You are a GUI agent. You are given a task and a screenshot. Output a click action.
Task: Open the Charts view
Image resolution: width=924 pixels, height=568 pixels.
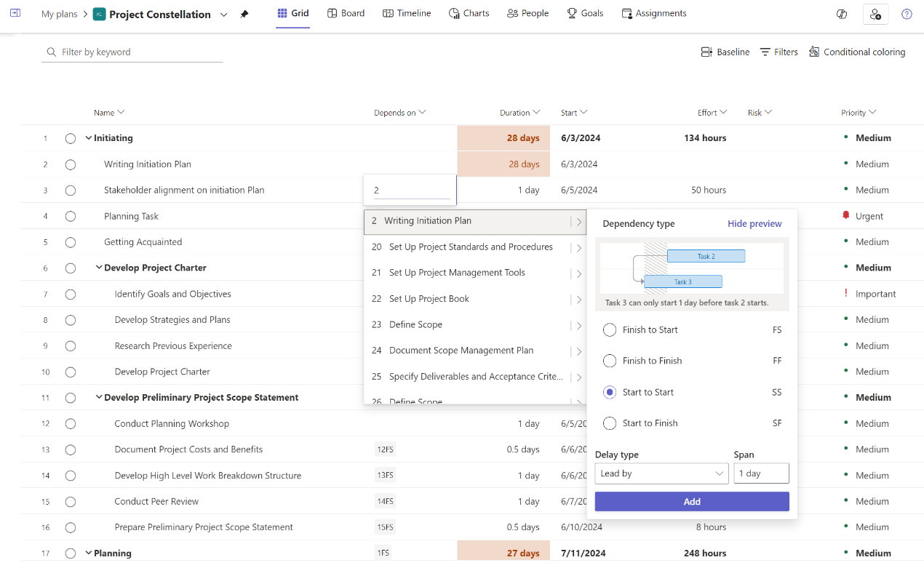469,12
